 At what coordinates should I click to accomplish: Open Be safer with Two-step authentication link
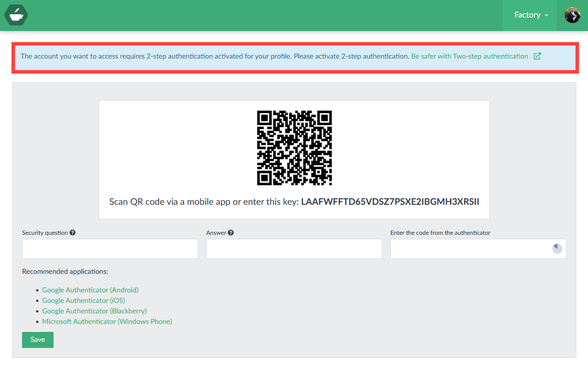coord(469,56)
